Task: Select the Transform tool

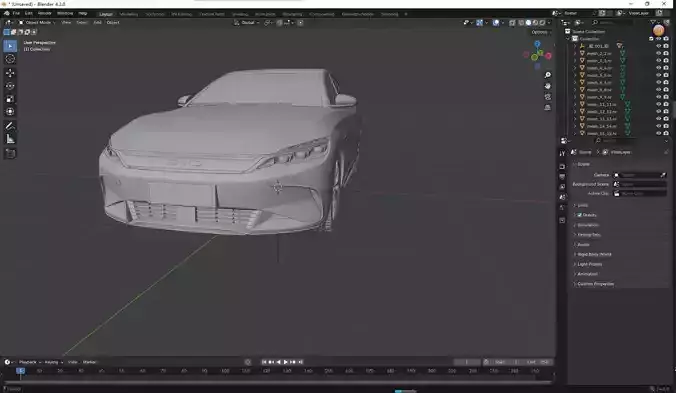Action: [x=10, y=112]
